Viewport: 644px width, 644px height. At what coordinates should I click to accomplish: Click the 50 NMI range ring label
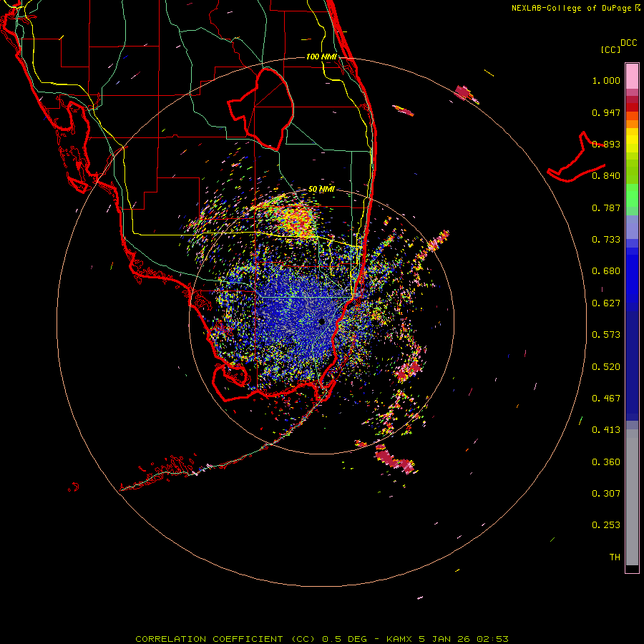[321, 189]
